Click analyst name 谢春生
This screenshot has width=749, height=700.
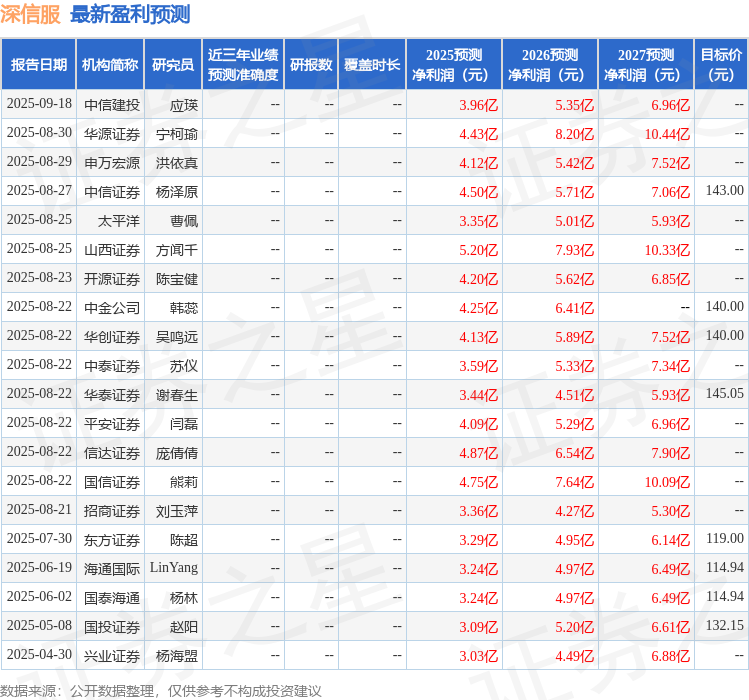click(177, 395)
